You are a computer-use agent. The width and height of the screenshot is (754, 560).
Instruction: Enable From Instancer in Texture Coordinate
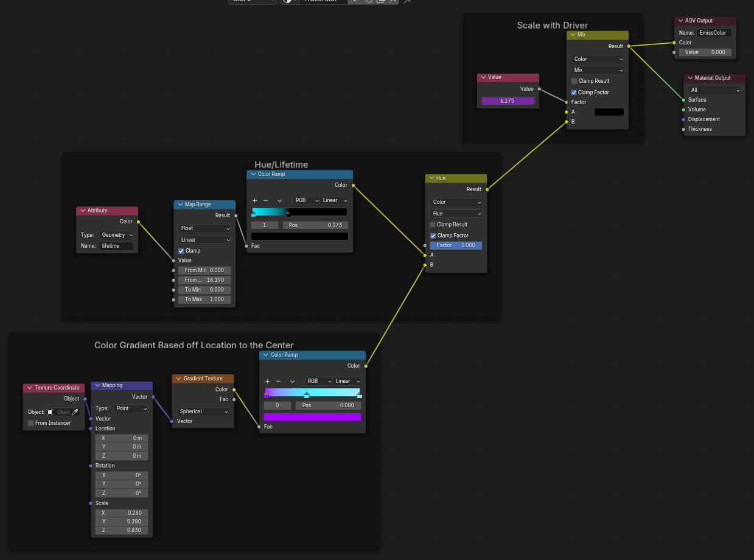click(x=30, y=423)
